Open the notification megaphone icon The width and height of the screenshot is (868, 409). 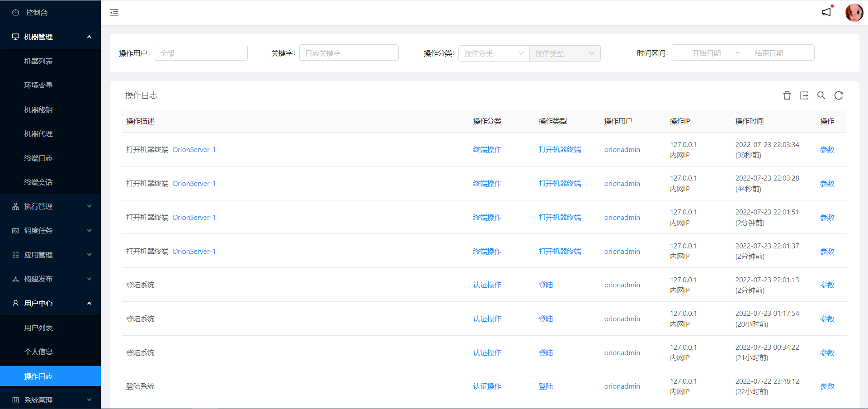[826, 12]
